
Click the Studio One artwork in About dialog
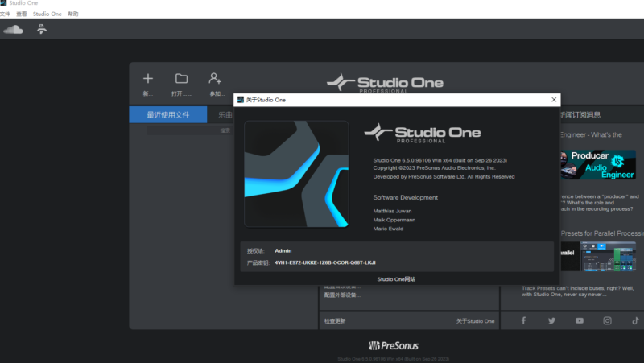pos(296,174)
